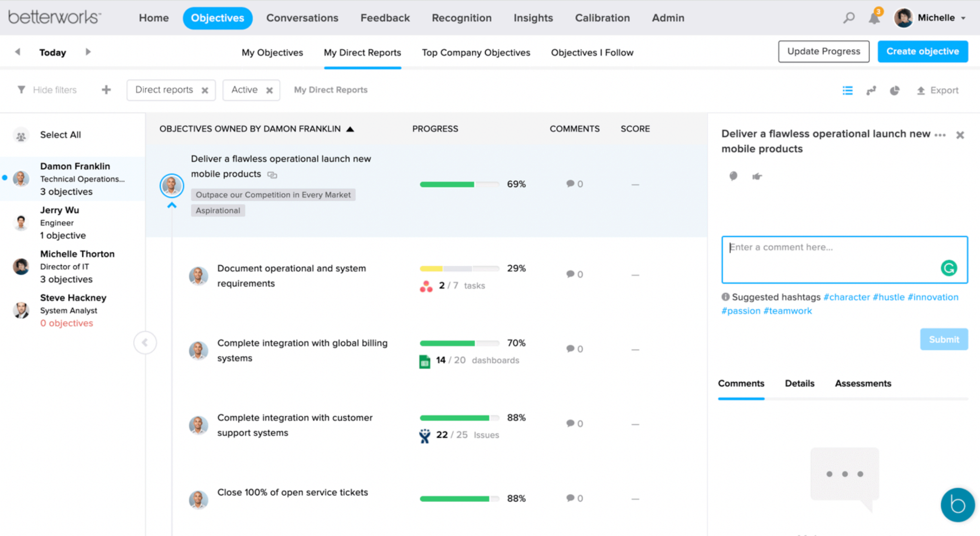The height and width of the screenshot is (536, 980).
Task: Add a new filter with plus icon
Action: point(106,90)
